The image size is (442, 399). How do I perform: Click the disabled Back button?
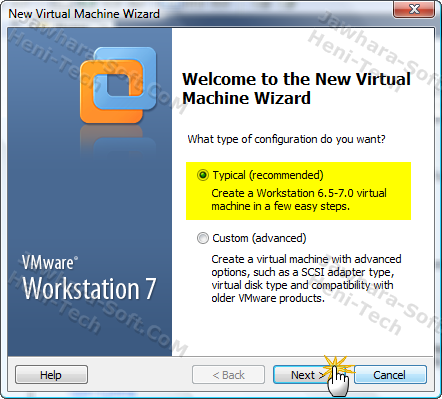228,375
